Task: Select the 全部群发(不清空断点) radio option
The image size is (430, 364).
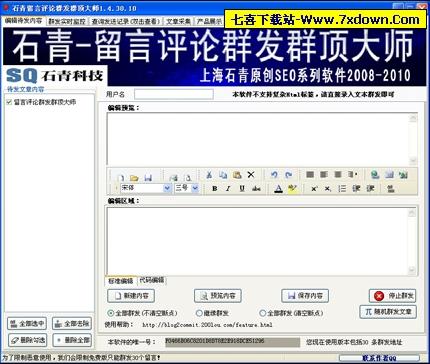Action: 111,313
